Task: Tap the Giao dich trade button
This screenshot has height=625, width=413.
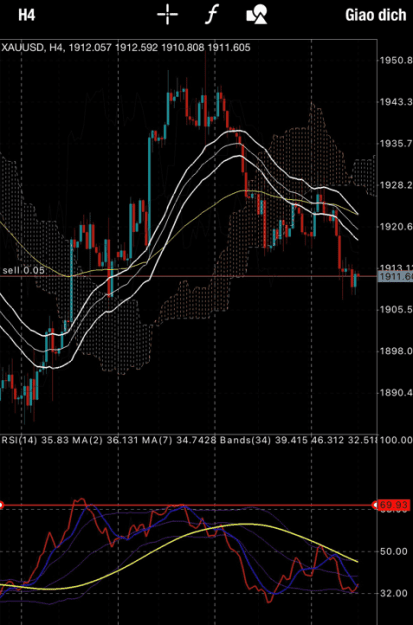Action: [376, 15]
